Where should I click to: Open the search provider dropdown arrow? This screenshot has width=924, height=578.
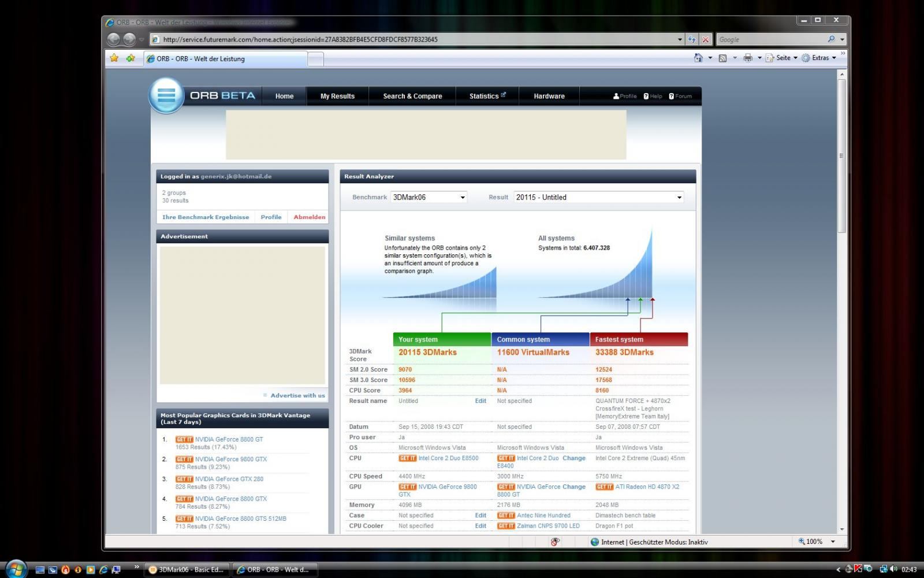click(x=842, y=39)
